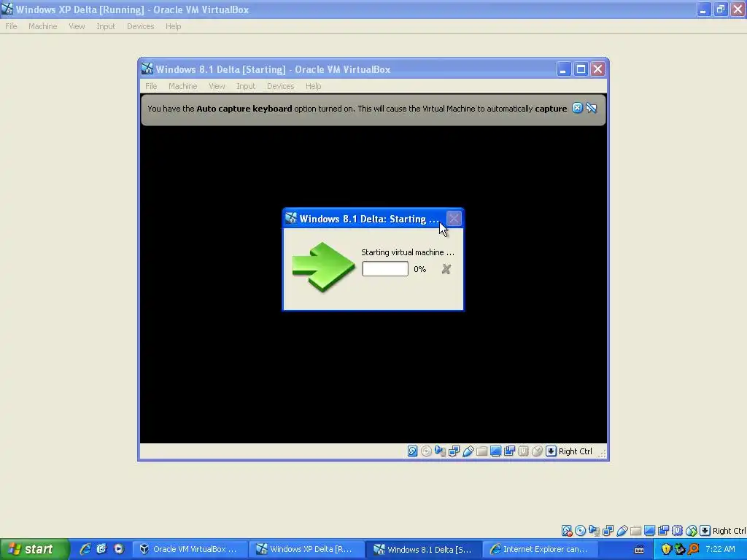Switch to Windows XP Delta taskbar button
This screenshot has width=747, height=560.
[307, 549]
